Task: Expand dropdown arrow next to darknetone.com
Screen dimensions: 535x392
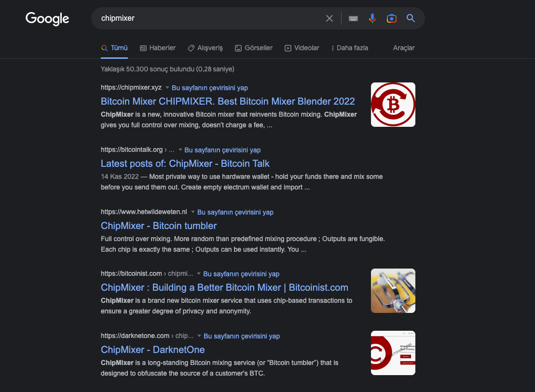Action: coord(199,336)
